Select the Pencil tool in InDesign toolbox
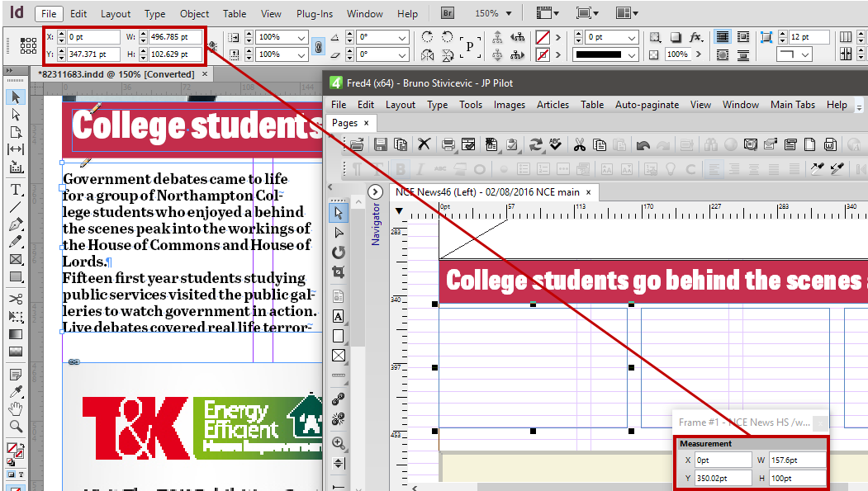868x491 pixels. tap(16, 242)
